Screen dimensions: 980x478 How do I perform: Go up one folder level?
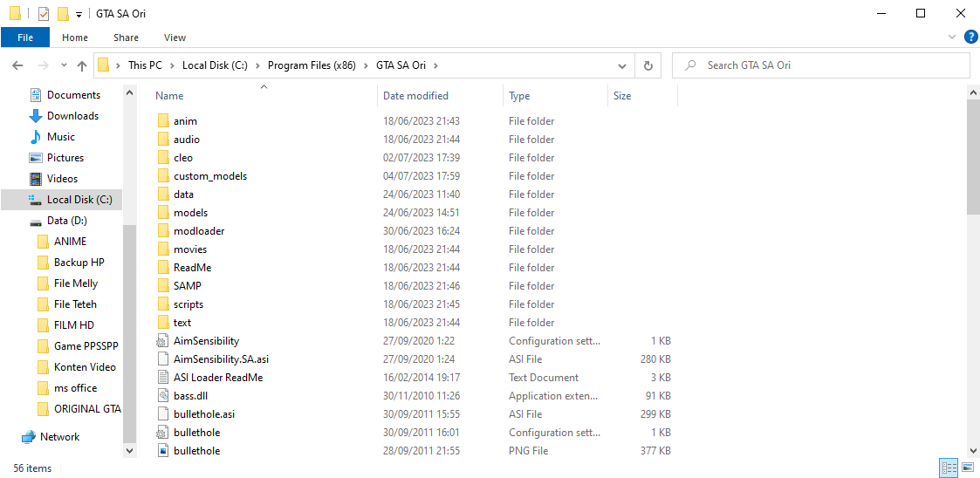pyautogui.click(x=82, y=65)
